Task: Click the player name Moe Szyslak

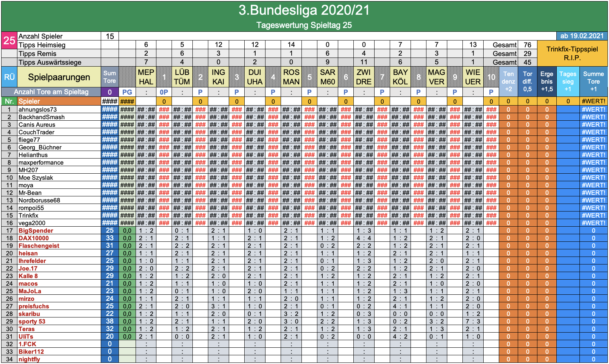Action: (x=36, y=177)
